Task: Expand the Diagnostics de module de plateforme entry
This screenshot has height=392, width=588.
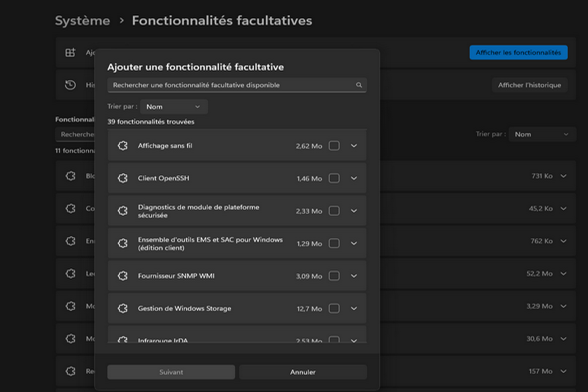Action: pyautogui.click(x=354, y=211)
